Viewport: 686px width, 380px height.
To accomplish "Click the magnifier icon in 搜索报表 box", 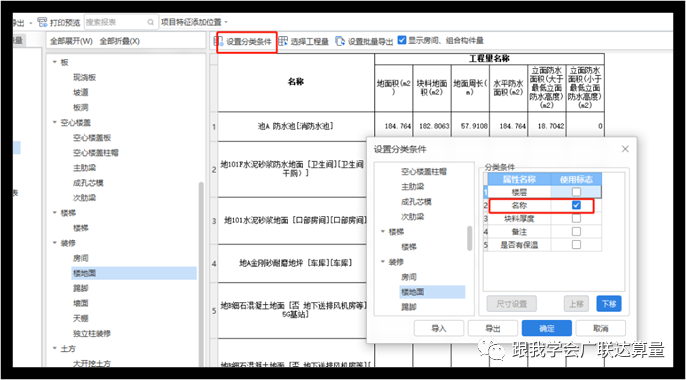I will click(150, 22).
